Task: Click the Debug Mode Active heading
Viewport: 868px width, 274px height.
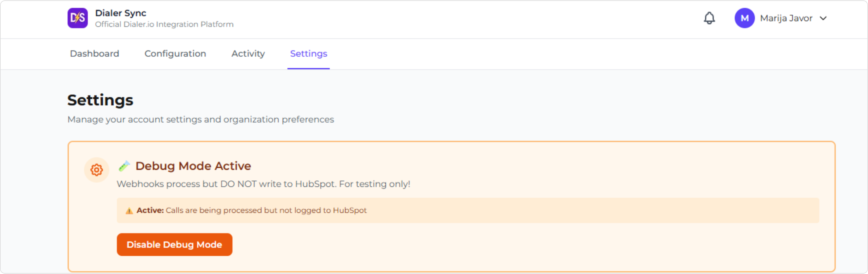Action: click(x=193, y=166)
